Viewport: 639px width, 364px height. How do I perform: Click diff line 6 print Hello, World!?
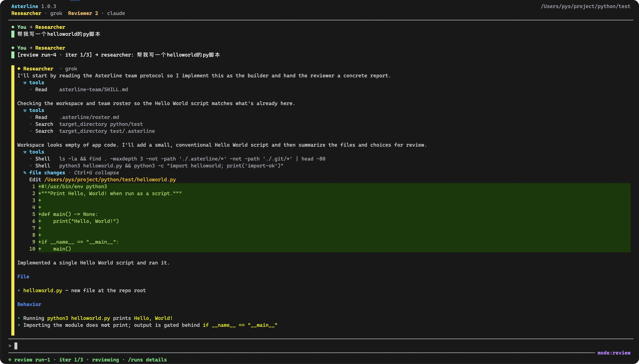330,221
